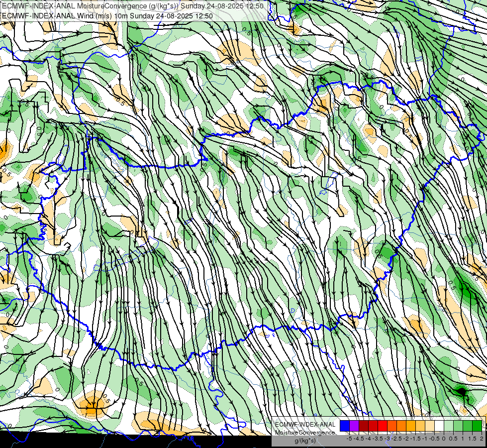Click the MoistureConvergence label in the legend
487x448 pixels.
[305, 433]
